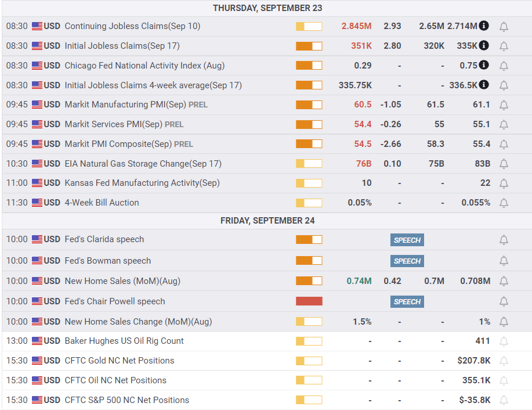The height and width of the screenshot is (410, 532).
Task: Toggle bell for Fed's Chair Powell speech
Action: [504, 301]
